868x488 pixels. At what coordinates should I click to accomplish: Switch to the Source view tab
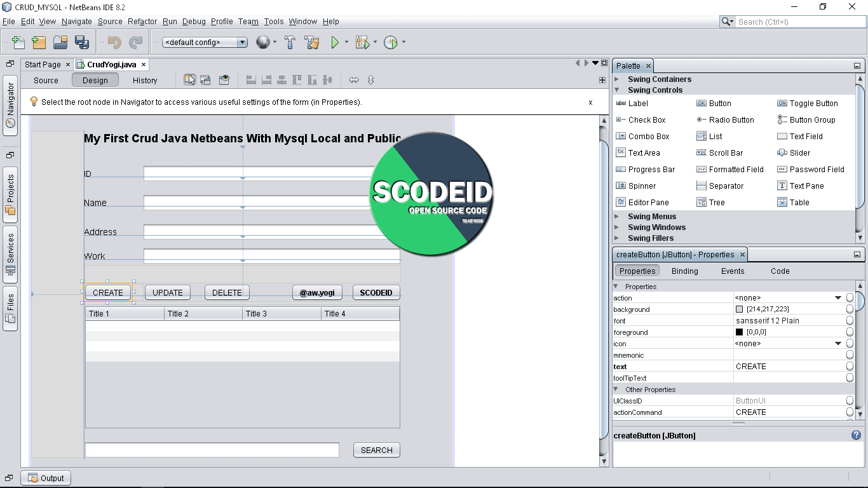[x=45, y=80]
